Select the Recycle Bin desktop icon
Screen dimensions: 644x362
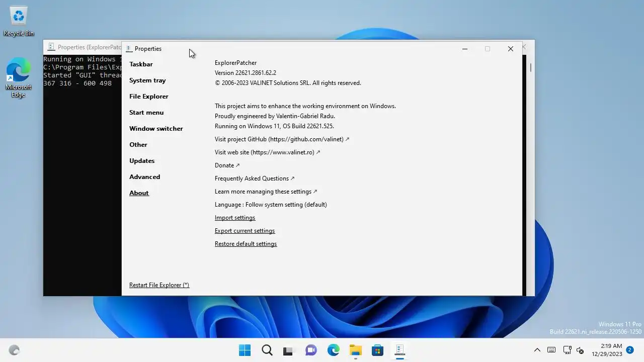[x=19, y=22]
